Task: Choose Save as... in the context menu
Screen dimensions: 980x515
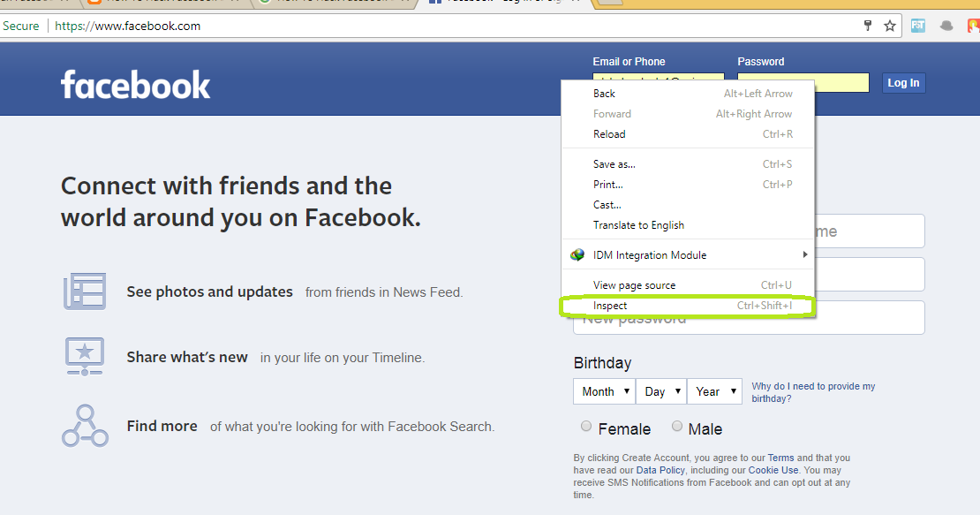Action: pos(688,164)
